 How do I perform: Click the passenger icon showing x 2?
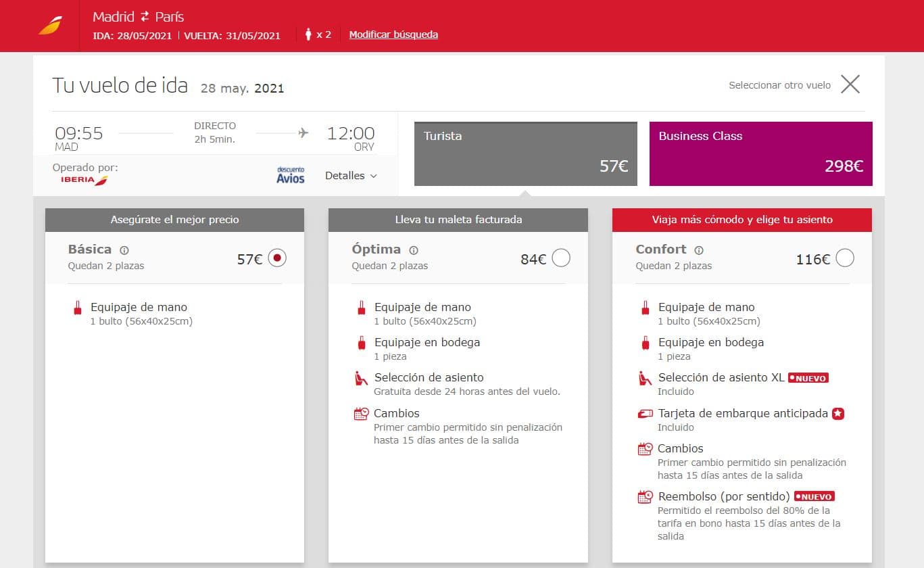click(x=308, y=34)
